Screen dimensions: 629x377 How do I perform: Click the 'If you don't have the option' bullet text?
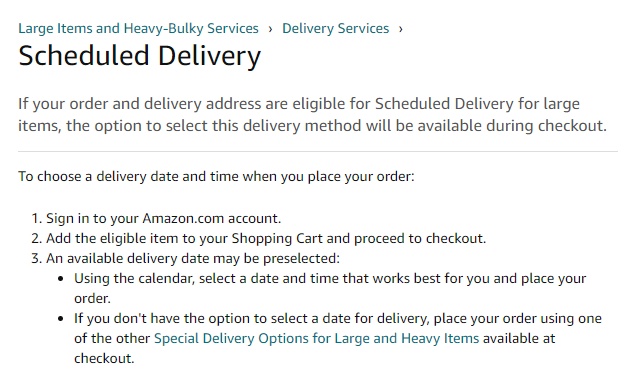pos(338,338)
